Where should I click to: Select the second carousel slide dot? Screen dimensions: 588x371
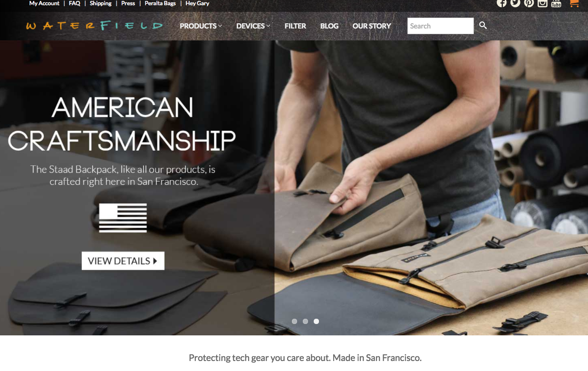click(x=305, y=322)
